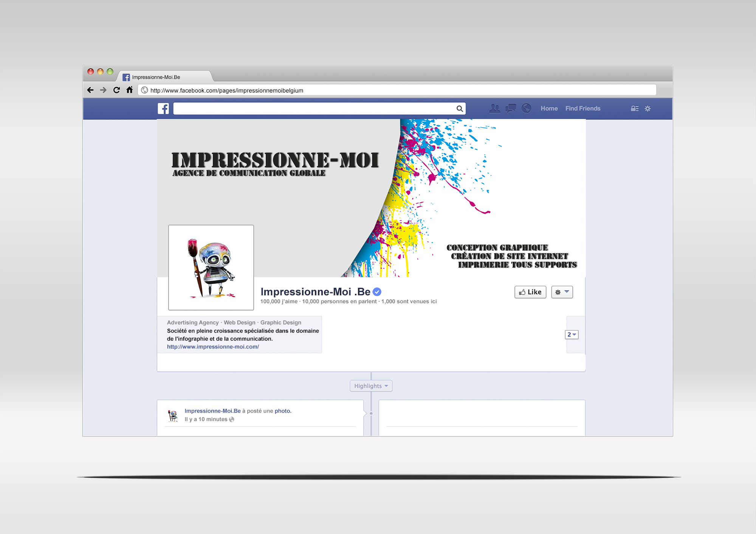Screen dimensions: 756x534
Task: Expand the 2 dropdown on the right
Action: click(x=572, y=335)
